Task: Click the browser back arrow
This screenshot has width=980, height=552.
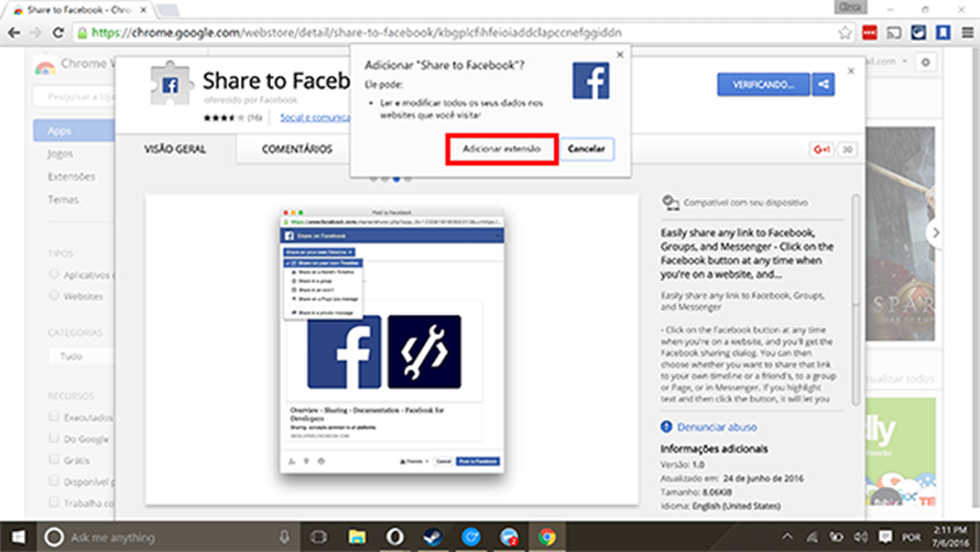Action: (x=14, y=33)
